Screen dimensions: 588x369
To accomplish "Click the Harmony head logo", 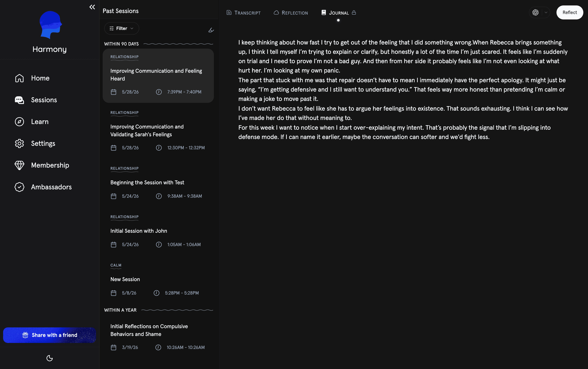I will (51, 25).
